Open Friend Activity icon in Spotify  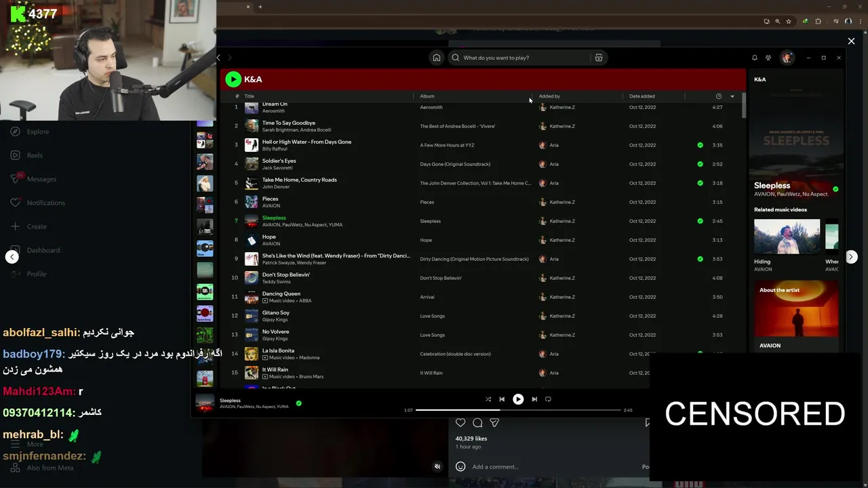[x=768, y=58]
